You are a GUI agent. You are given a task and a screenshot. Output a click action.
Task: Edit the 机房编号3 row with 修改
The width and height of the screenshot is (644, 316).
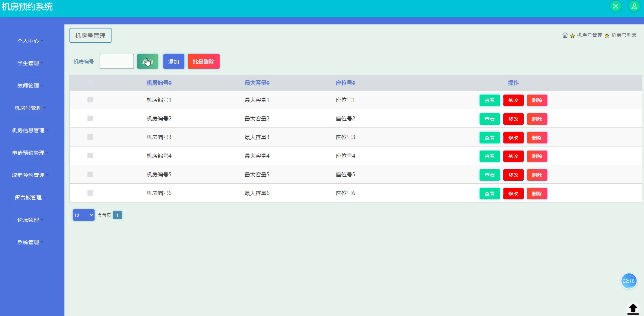pyautogui.click(x=514, y=138)
